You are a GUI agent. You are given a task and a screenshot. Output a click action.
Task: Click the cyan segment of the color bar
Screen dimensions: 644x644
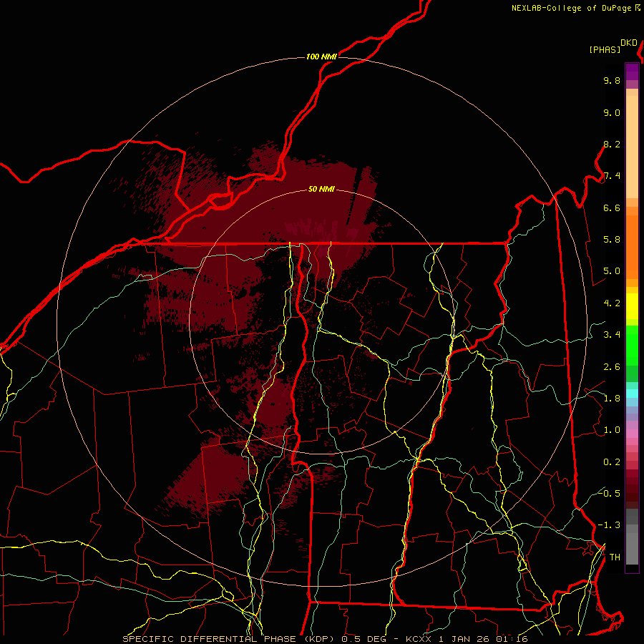coord(632,394)
